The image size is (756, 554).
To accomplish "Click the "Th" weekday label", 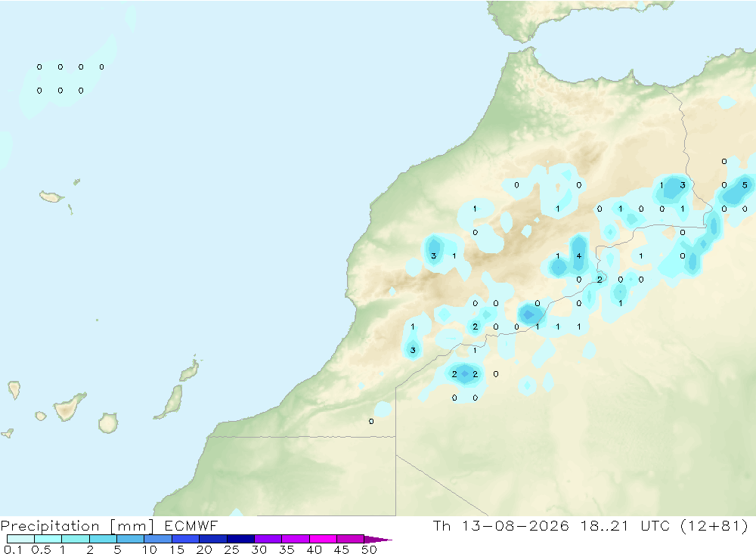I will (442, 525).
